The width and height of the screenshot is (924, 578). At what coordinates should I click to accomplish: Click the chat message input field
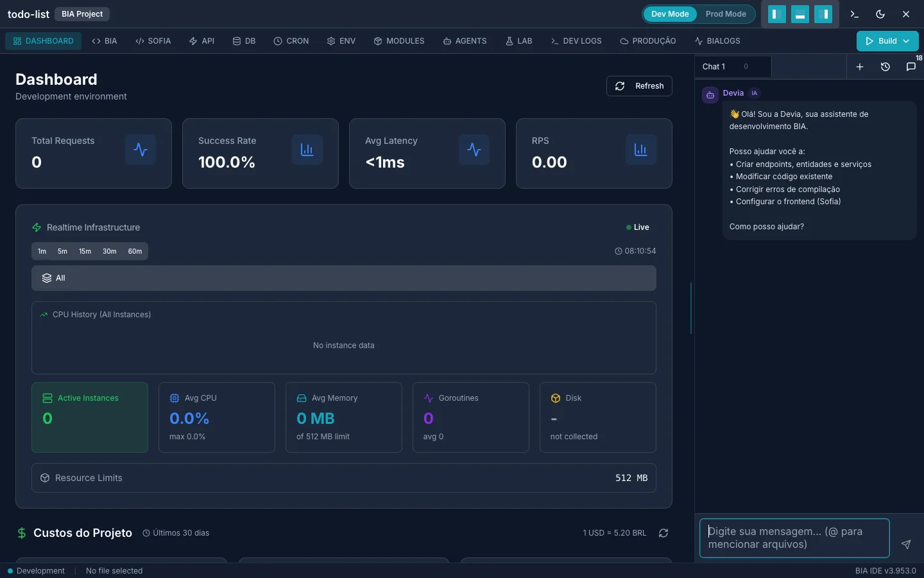(794, 538)
